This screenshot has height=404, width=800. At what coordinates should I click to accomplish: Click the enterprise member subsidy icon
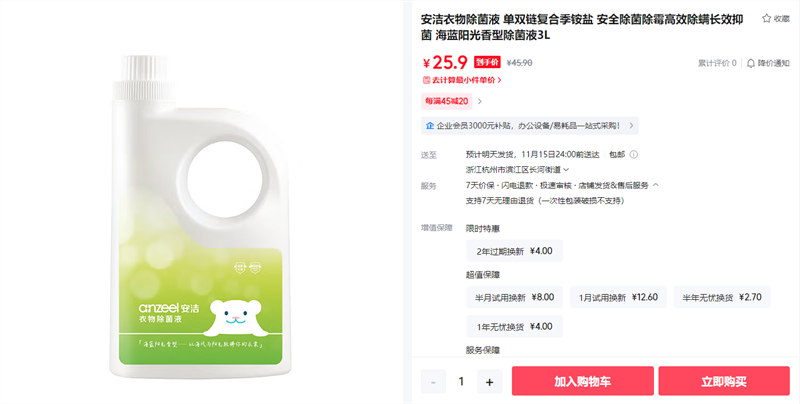click(x=430, y=125)
